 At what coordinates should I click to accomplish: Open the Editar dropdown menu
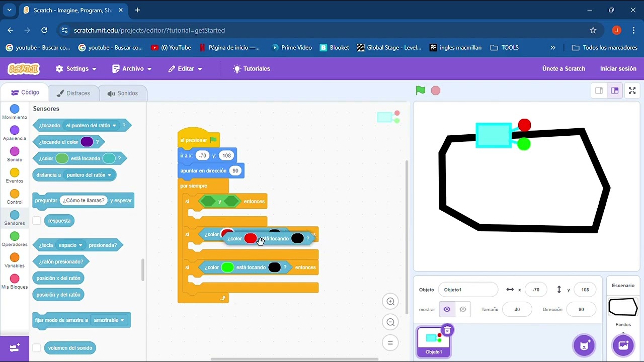(185, 69)
